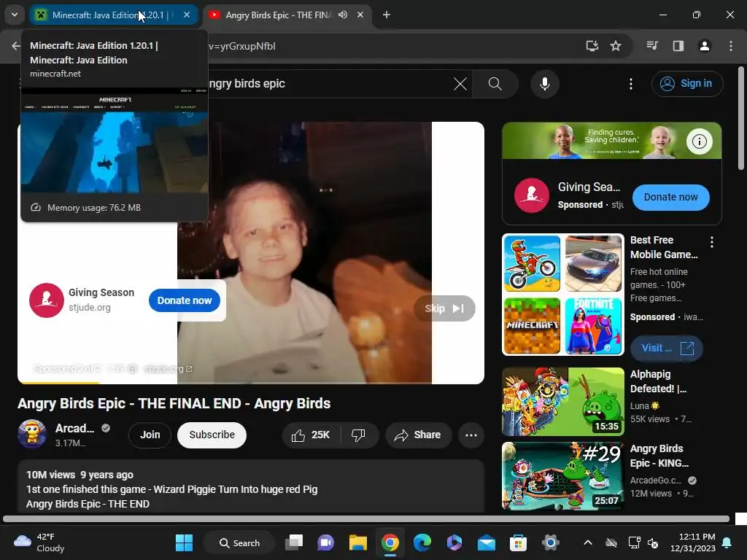Open Microsoft Edge from taskbar
Viewport: 747px width, 560px height.
(x=422, y=542)
